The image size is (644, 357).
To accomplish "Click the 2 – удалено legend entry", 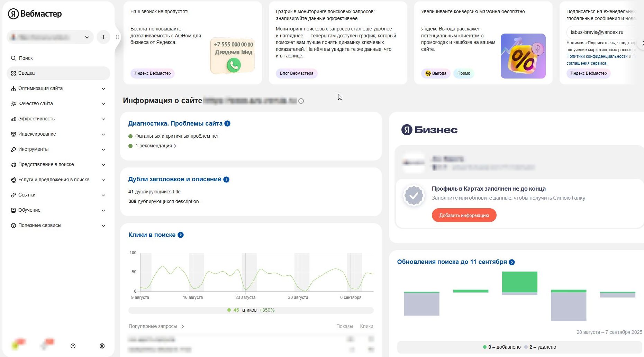I will [540, 347].
